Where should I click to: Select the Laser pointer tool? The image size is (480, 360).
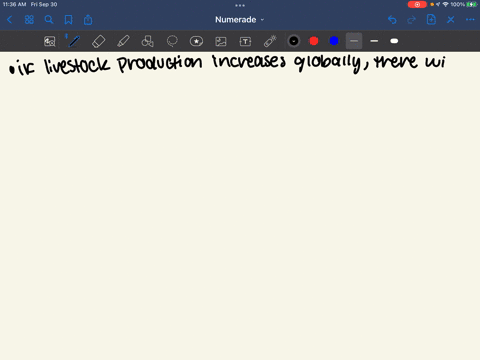click(270, 41)
